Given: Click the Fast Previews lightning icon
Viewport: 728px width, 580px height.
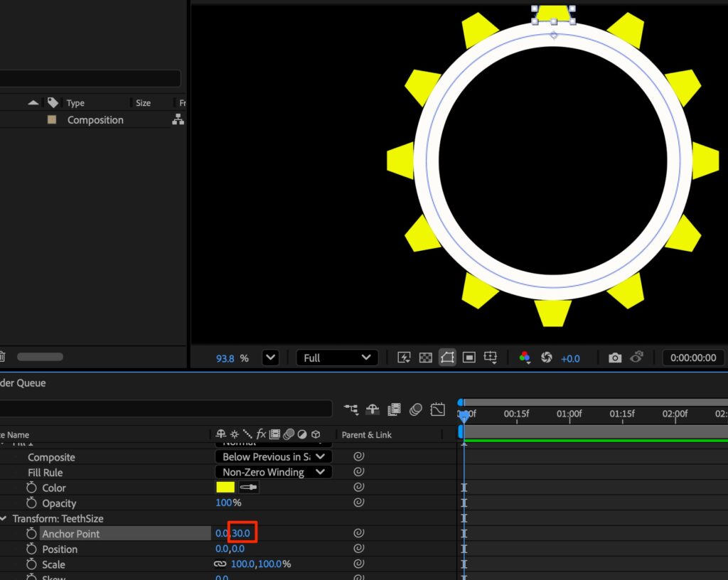Looking at the screenshot, I should (404, 358).
